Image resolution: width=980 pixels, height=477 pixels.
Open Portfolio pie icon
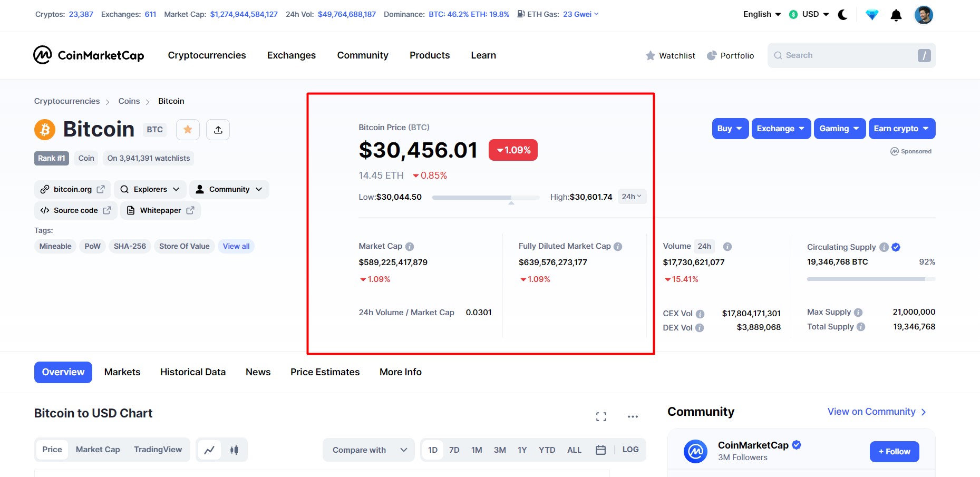point(730,55)
